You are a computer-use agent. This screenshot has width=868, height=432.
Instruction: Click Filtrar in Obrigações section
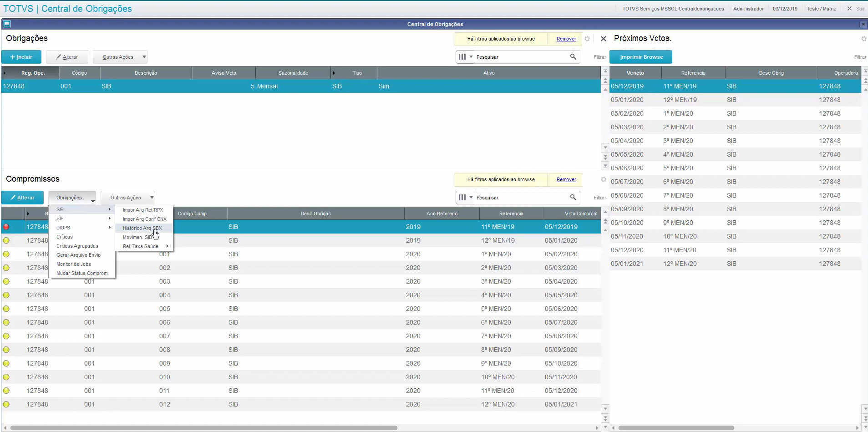pos(600,57)
